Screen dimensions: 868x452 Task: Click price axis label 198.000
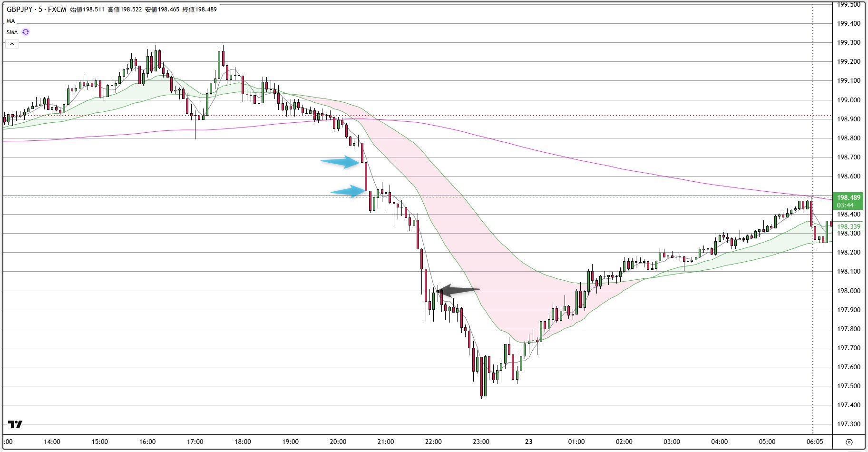[848, 291]
